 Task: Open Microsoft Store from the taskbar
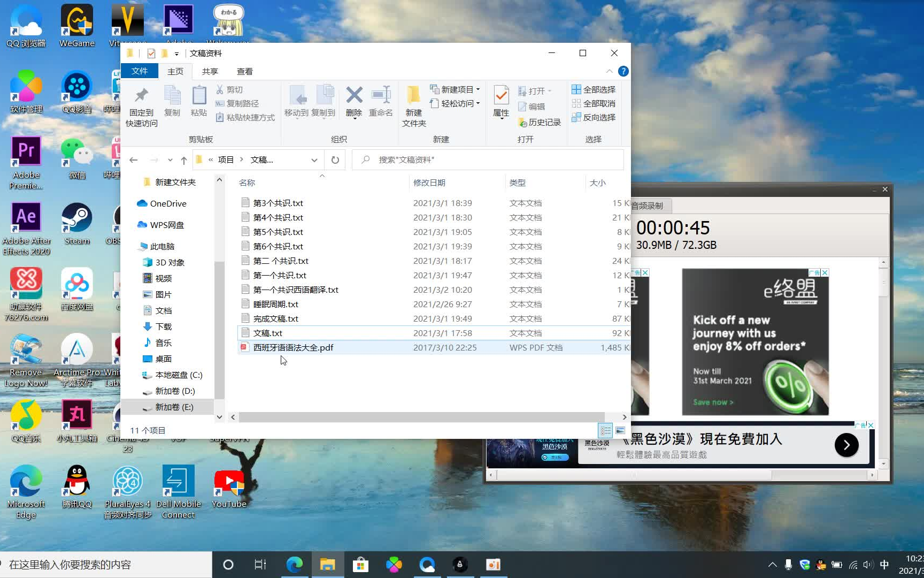tap(361, 565)
